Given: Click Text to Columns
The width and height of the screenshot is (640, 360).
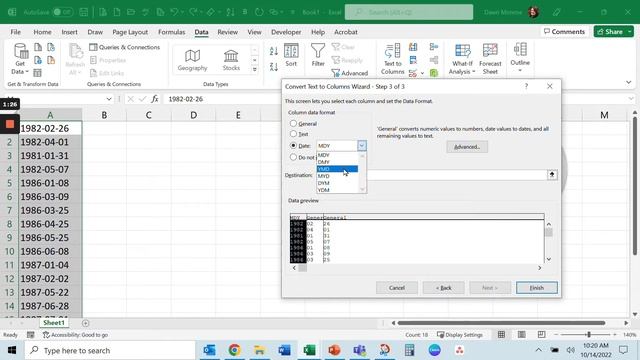Looking at the screenshot, I should pos(392,59).
